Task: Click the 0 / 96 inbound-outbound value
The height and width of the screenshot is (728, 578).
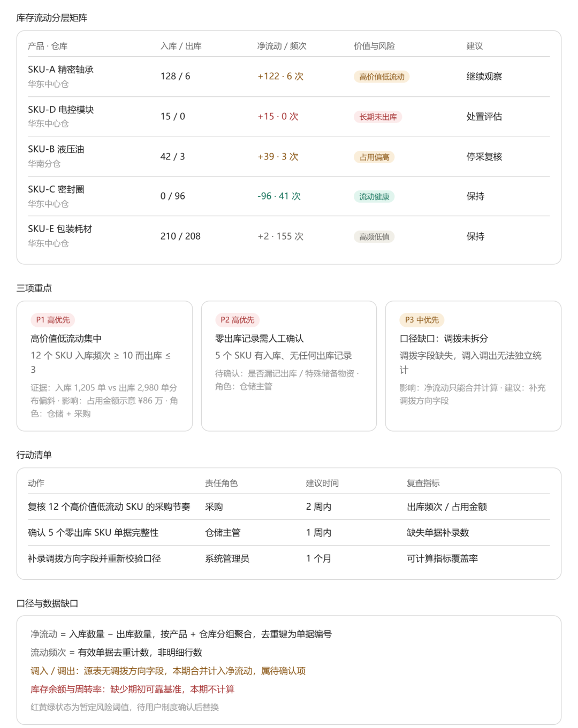Action: tap(173, 196)
